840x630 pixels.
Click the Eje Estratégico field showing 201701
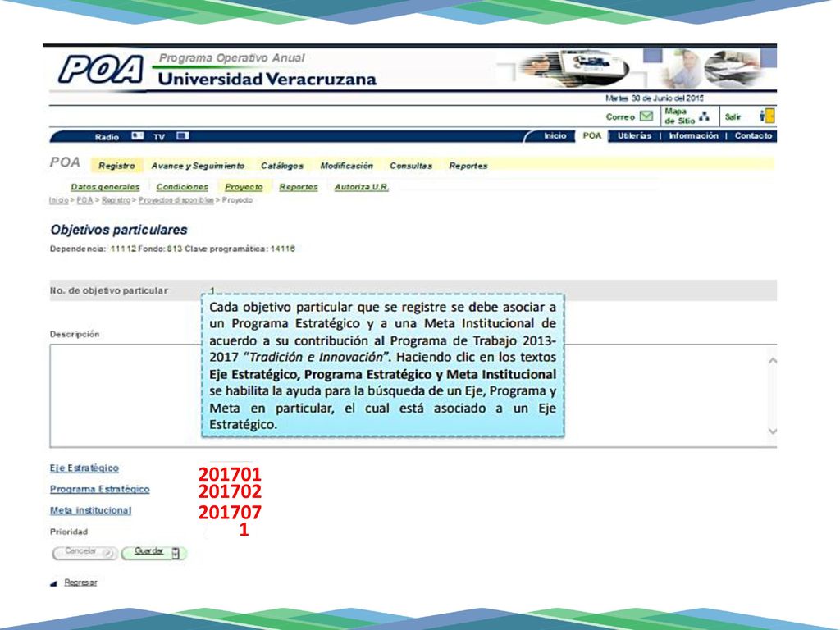230,474
